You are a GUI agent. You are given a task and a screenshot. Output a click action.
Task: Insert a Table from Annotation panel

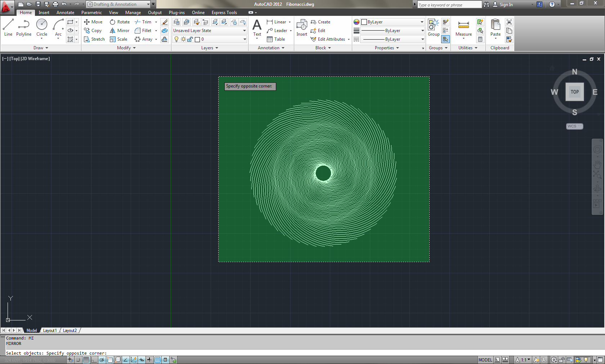coord(276,39)
